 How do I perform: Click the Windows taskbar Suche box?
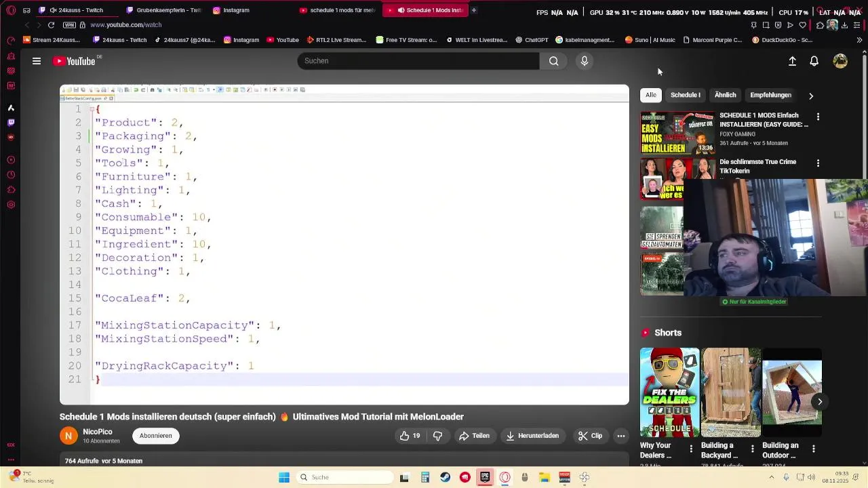tap(344, 477)
